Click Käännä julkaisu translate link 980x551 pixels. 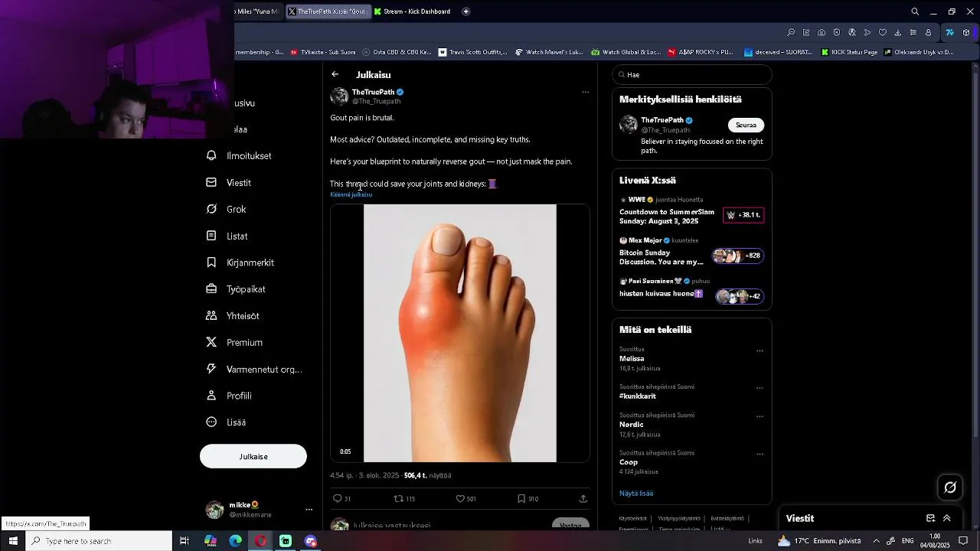point(351,194)
